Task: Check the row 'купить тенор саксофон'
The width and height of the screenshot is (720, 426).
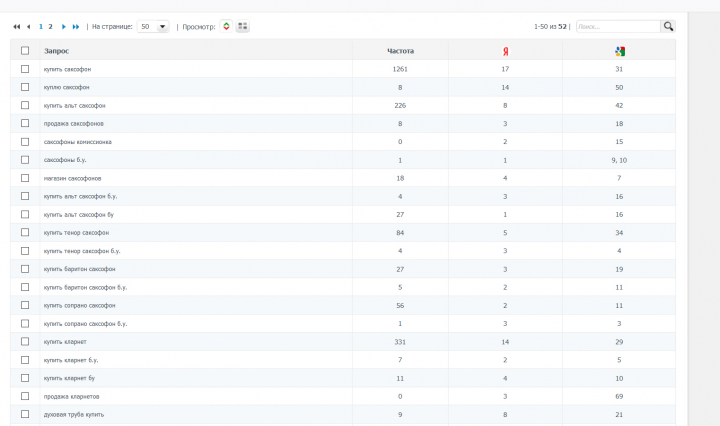Action: coord(25,232)
